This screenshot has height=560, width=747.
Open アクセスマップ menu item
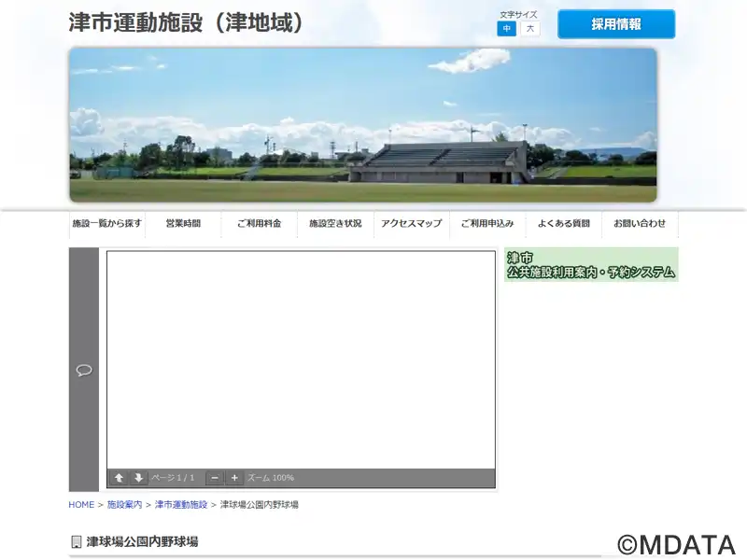[x=412, y=223]
